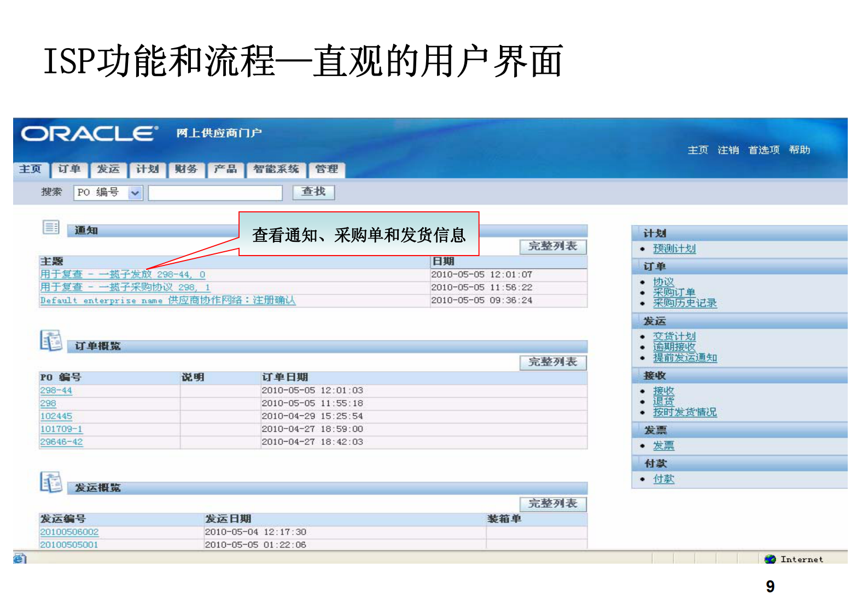This screenshot has height=614, width=868.
Task: Click shipment date 2010-05-04 12:17:30
Action: [255, 532]
